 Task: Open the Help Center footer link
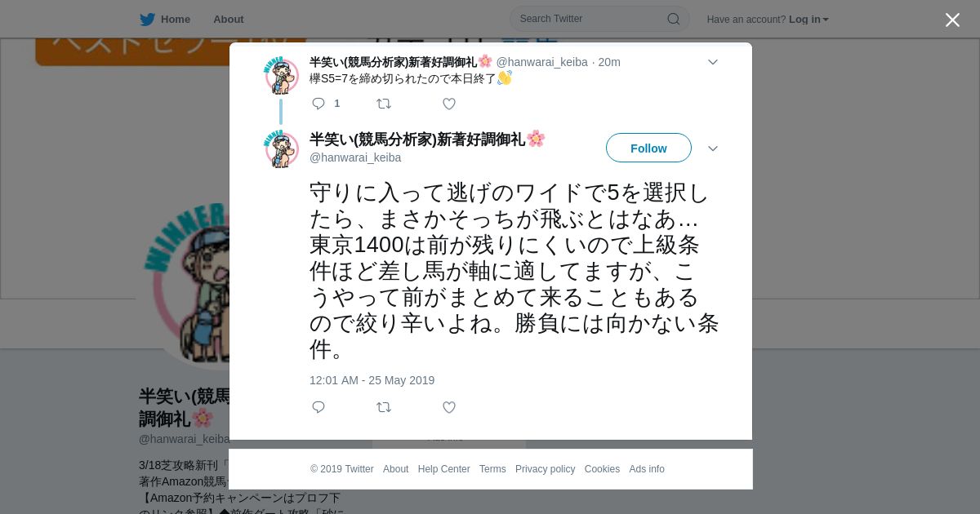443,469
